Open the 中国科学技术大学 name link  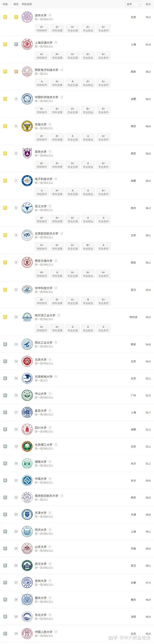pyautogui.click(x=46, y=97)
